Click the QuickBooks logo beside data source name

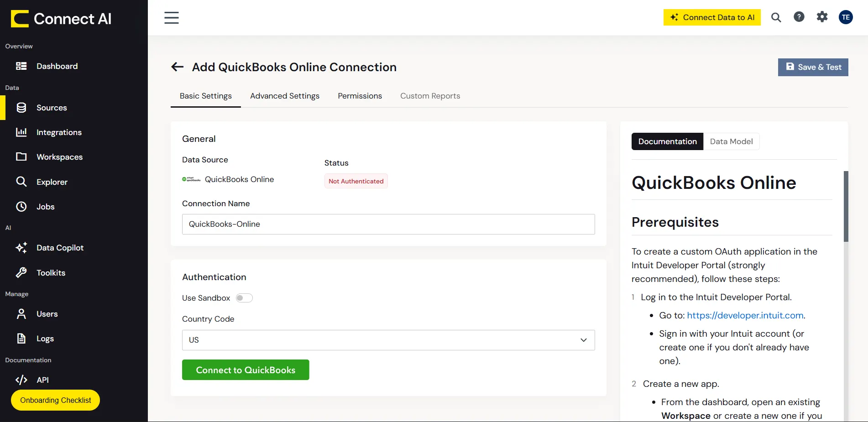click(191, 179)
